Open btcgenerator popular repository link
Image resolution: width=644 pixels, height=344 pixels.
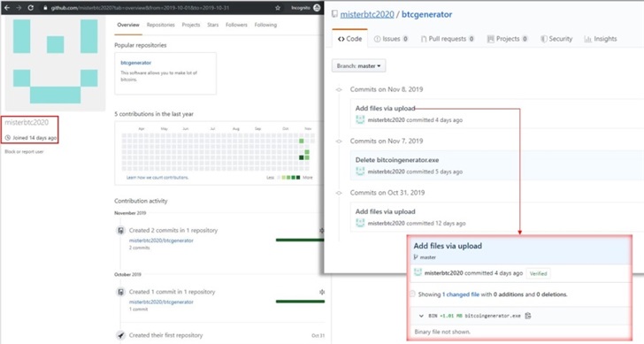(x=136, y=63)
